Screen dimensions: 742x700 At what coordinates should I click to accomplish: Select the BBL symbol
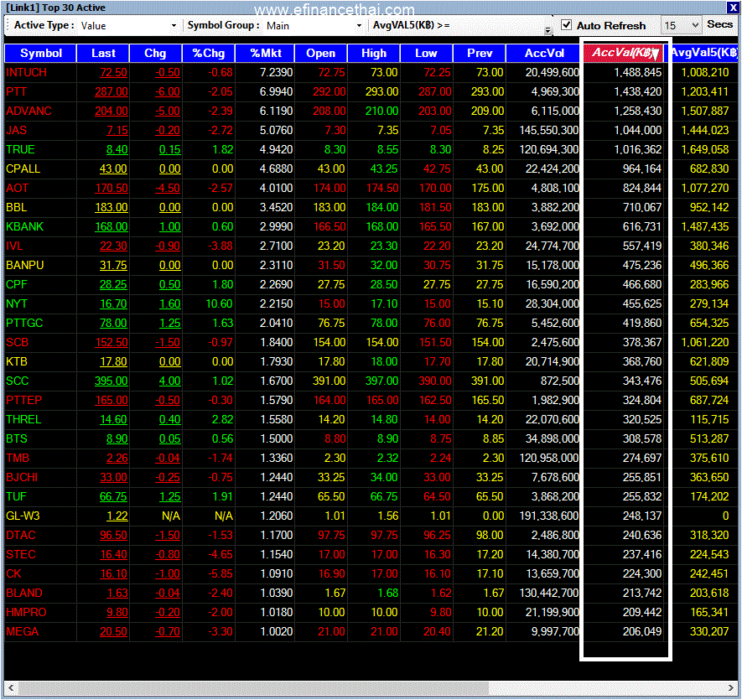pos(17,207)
